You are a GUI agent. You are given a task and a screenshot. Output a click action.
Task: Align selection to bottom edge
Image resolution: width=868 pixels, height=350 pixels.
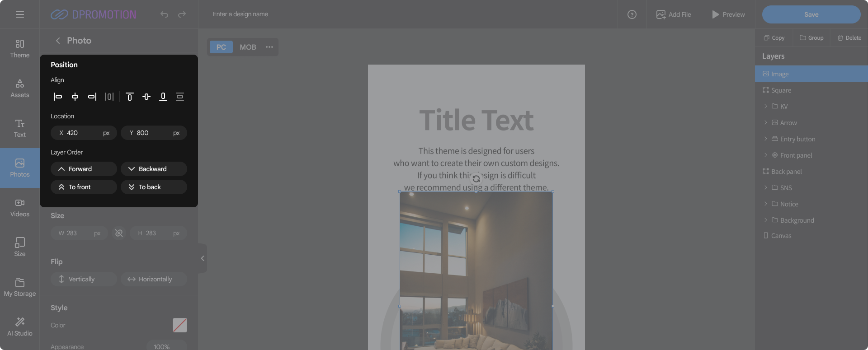click(x=163, y=97)
